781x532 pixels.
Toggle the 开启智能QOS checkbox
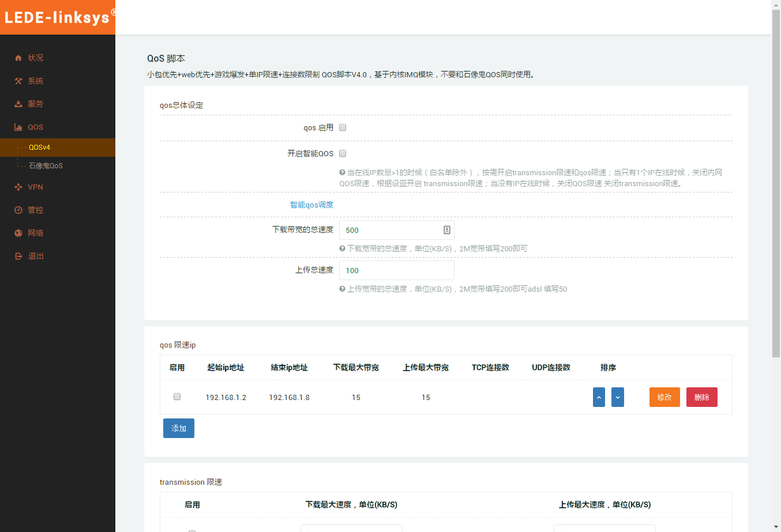(343, 153)
